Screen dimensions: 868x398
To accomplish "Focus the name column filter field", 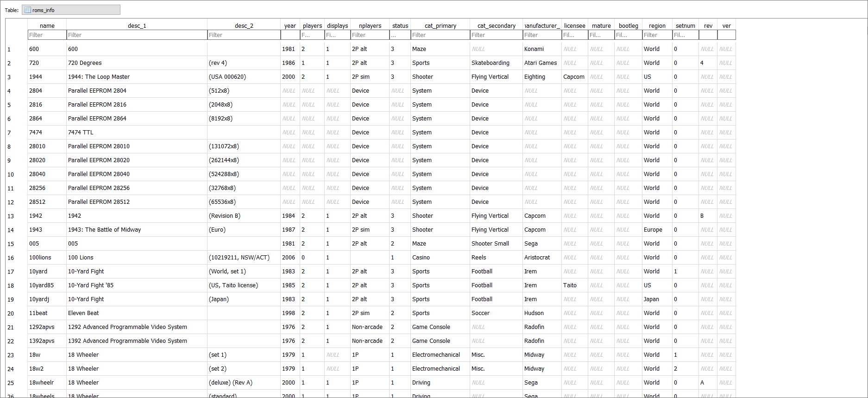I will pos(47,35).
